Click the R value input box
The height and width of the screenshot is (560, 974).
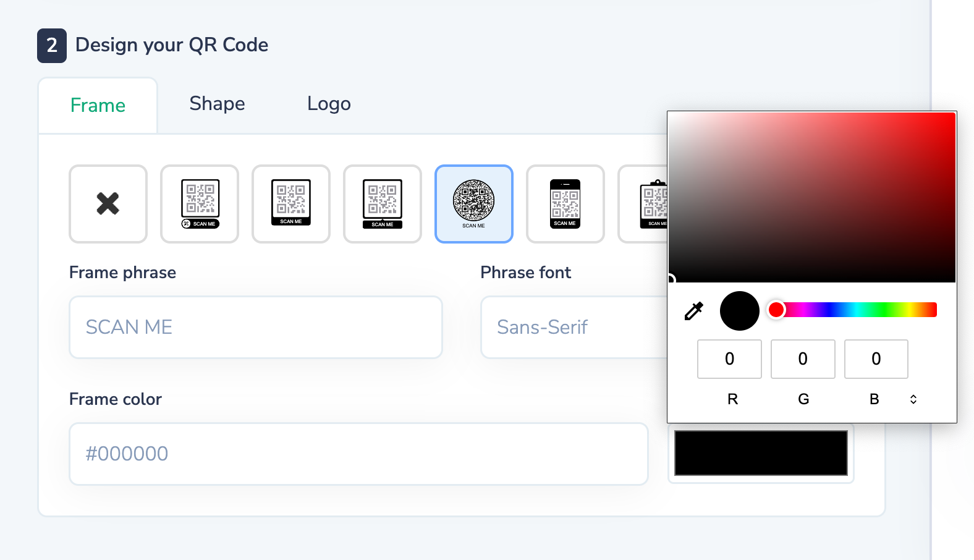729,359
